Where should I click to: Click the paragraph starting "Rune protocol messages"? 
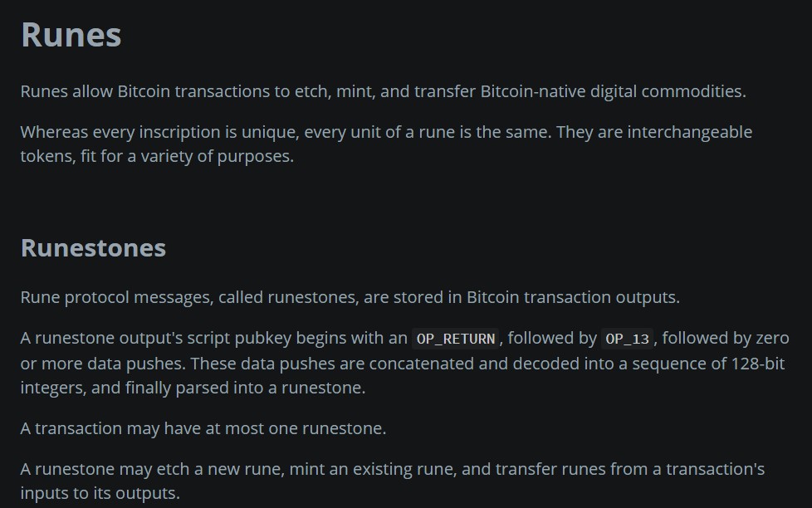[x=350, y=297]
